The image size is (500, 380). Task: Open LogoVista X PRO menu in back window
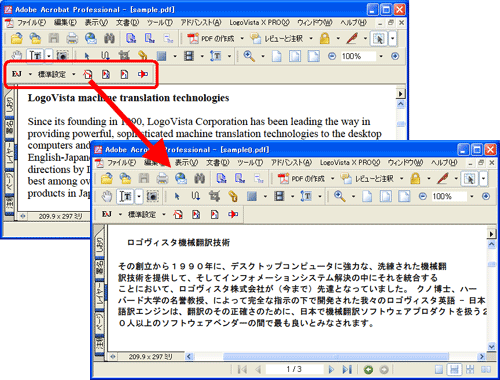[259, 23]
